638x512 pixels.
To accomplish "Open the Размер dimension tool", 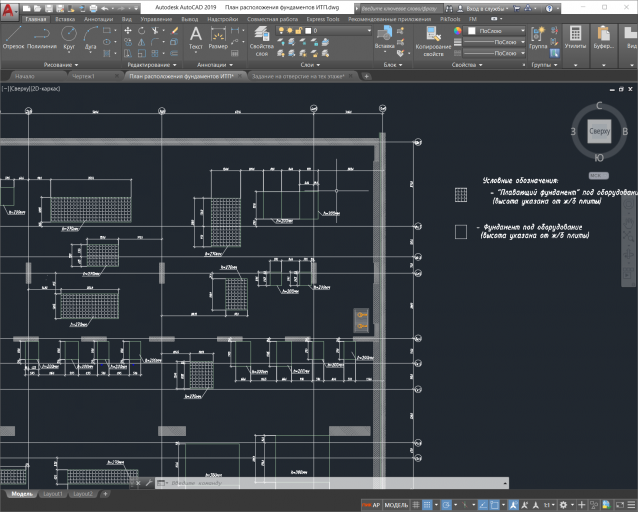I will 218,37.
